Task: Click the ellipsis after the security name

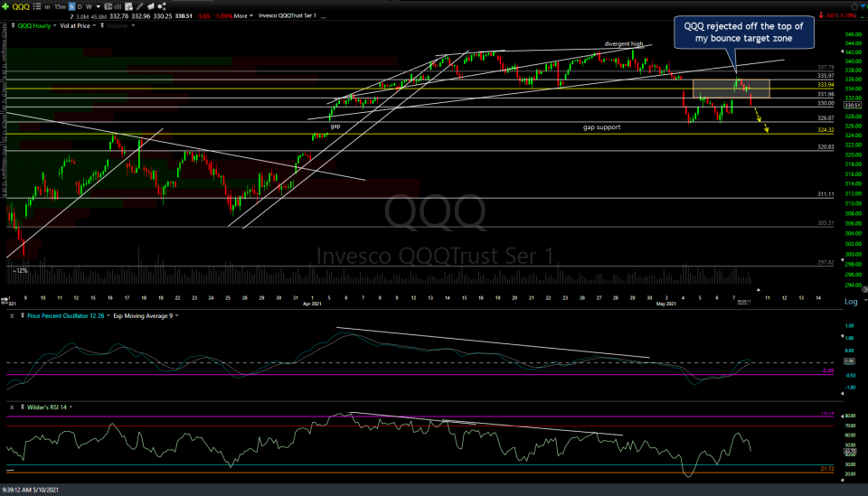Action: (x=324, y=16)
